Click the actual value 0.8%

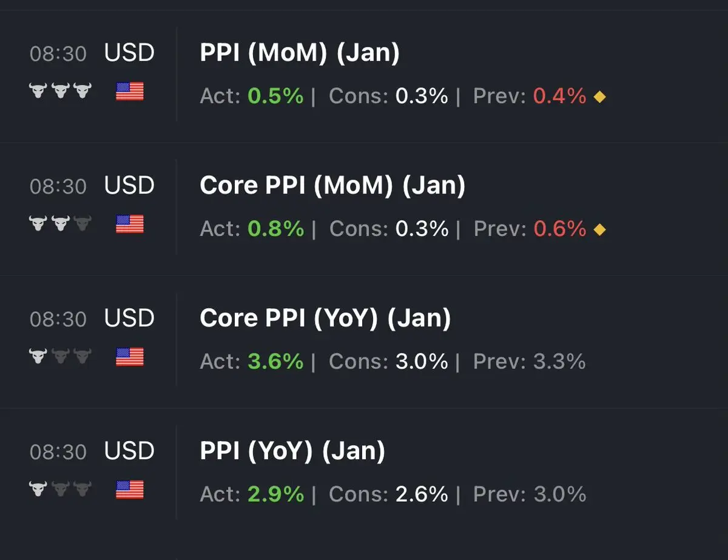(275, 229)
